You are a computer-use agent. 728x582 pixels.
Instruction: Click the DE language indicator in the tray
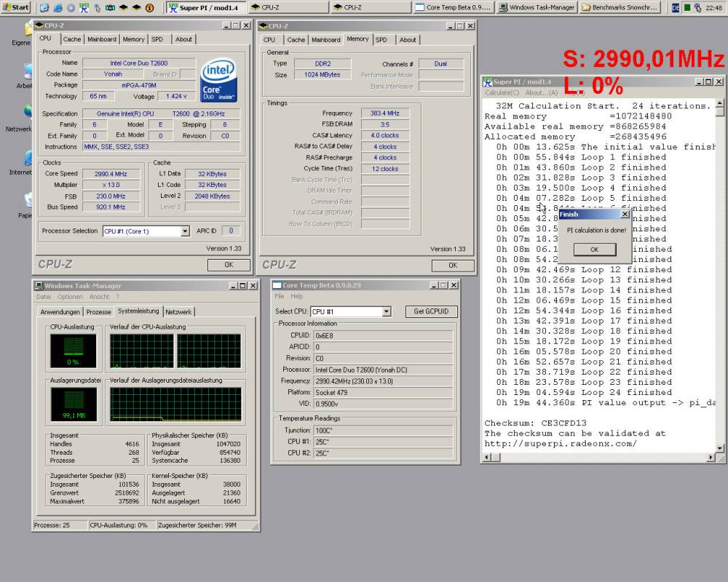pyautogui.click(x=676, y=8)
